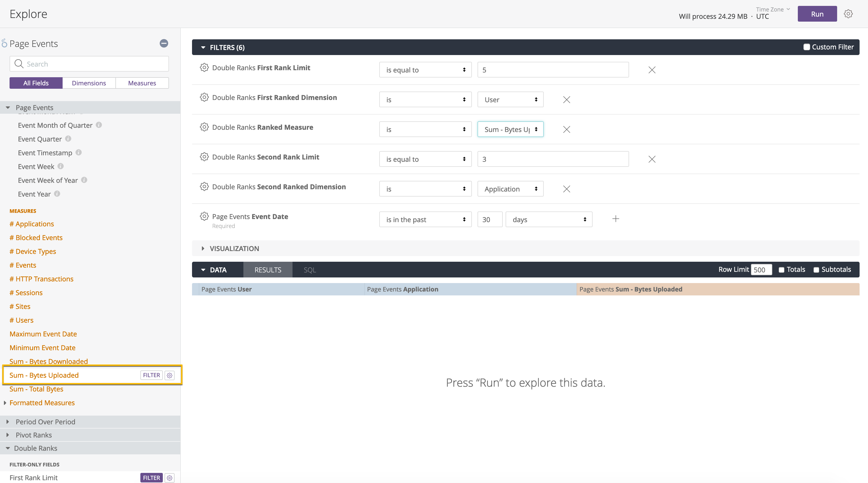
Task: Enable the Subtotals checkbox
Action: coord(816,270)
